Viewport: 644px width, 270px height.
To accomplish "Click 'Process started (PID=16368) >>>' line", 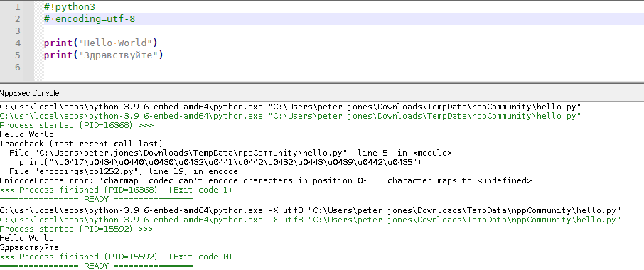I will pyautogui.click(x=77, y=125).
